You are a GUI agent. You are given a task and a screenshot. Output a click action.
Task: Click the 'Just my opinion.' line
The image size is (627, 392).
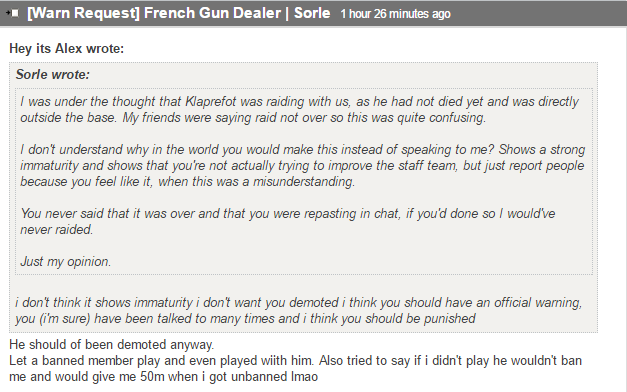click(x=66, y=262)
